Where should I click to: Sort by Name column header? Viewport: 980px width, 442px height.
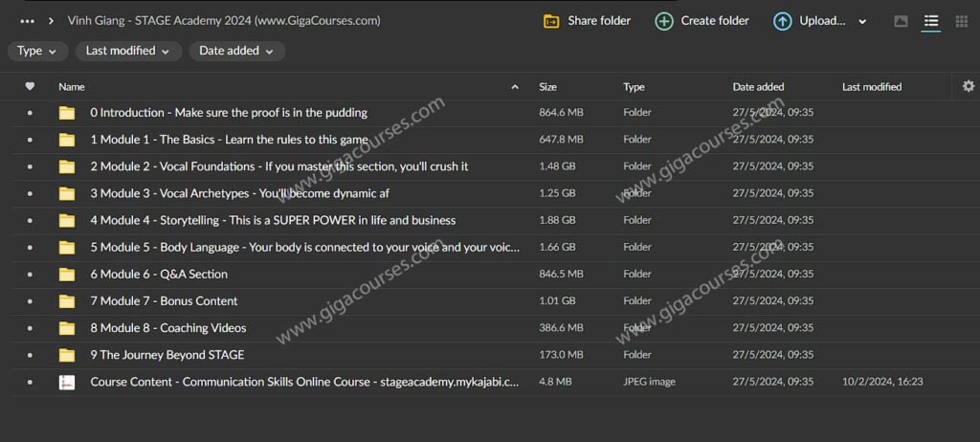72,87
